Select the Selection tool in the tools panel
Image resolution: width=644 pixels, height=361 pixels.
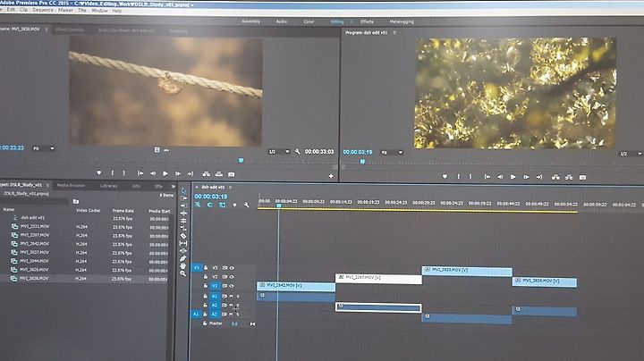[183, 190]
